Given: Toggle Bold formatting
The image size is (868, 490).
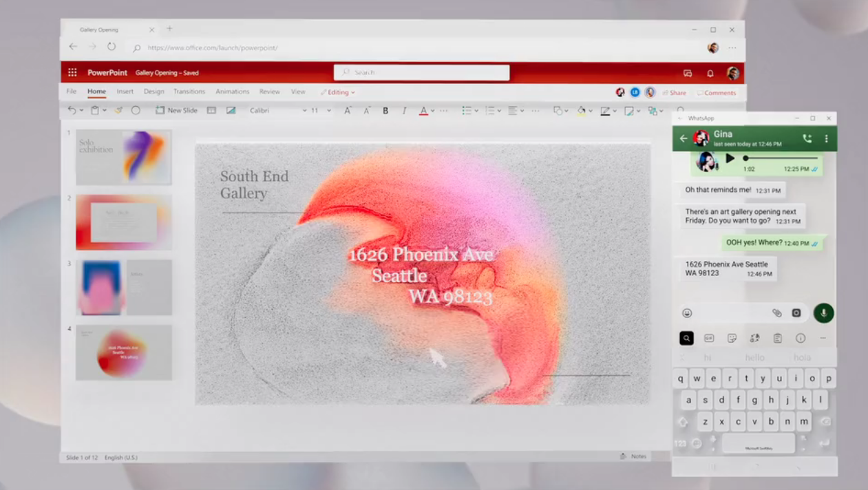Looking at the screenshot, I should click(x=385, y=110).
